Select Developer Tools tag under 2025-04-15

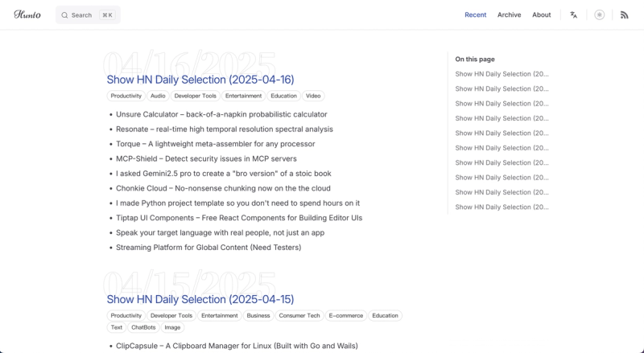[x=171, y=316]
